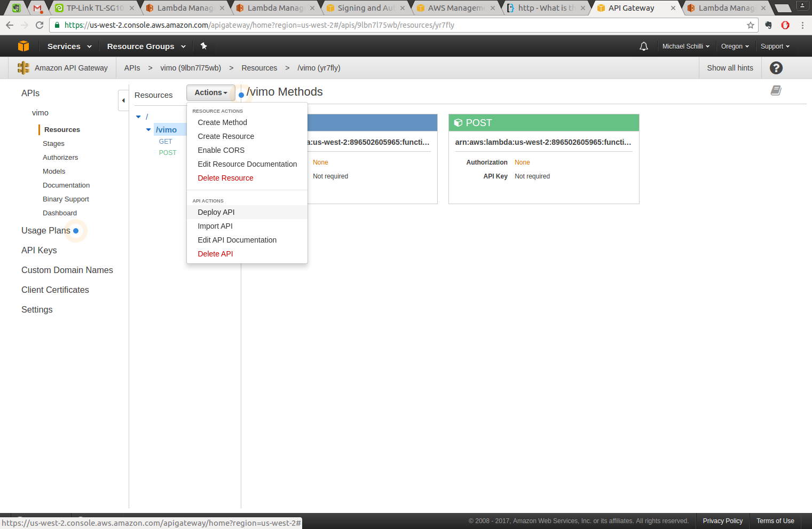The height and width of the screenshot is (529, 812).
Task: Open the browser profile icon
Action: click(802, 6)
